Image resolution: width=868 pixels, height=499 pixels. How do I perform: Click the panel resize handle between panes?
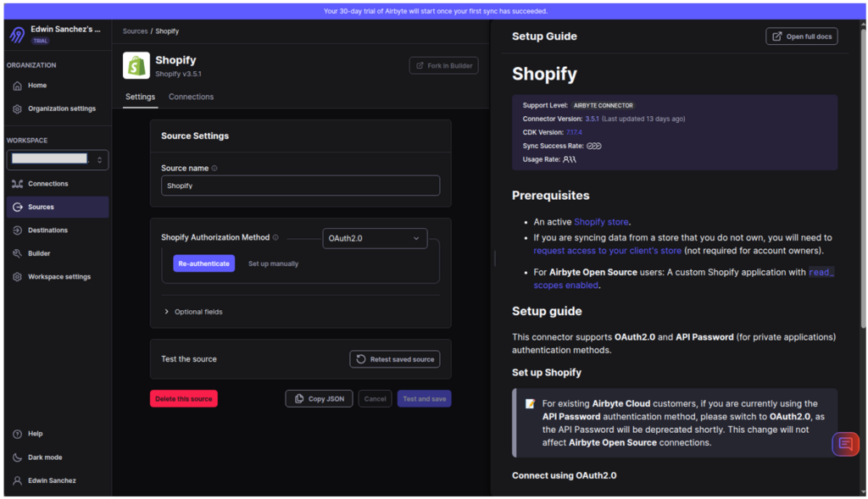pos(494,258)
